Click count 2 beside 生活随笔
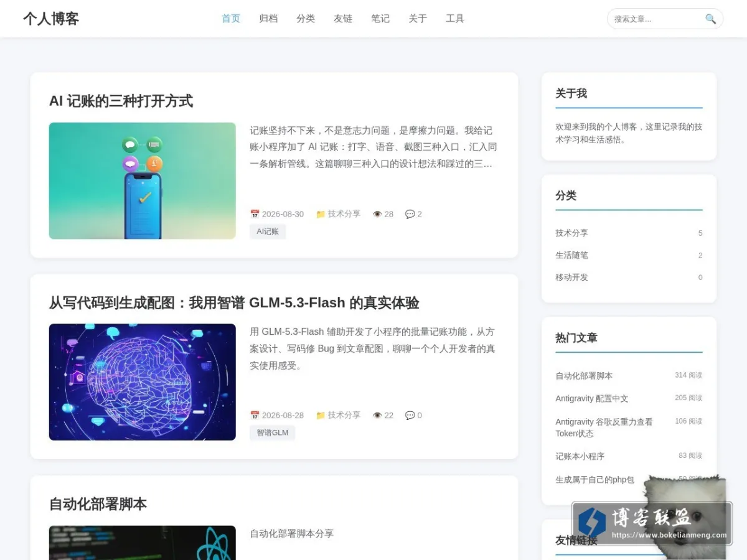This screenshot has height=560, width=747. tap(700, 256)
